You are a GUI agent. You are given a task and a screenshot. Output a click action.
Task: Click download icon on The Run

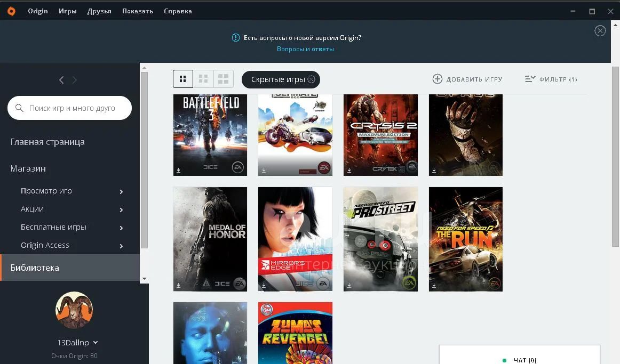pyautogui.click(x=434, y=285)
